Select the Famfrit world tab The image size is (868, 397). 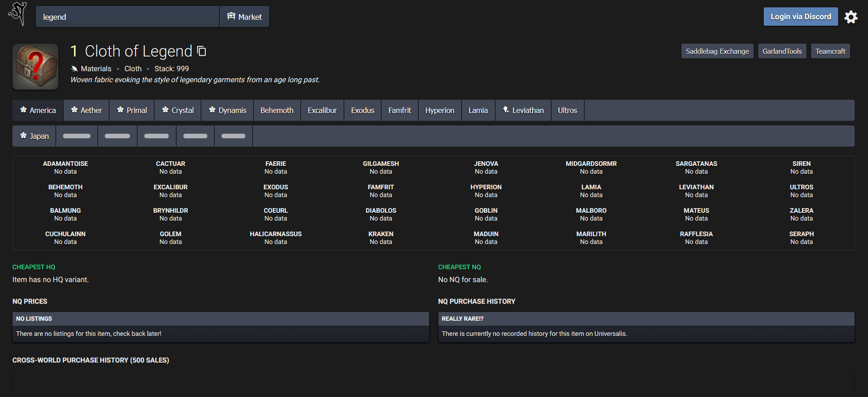400,110
